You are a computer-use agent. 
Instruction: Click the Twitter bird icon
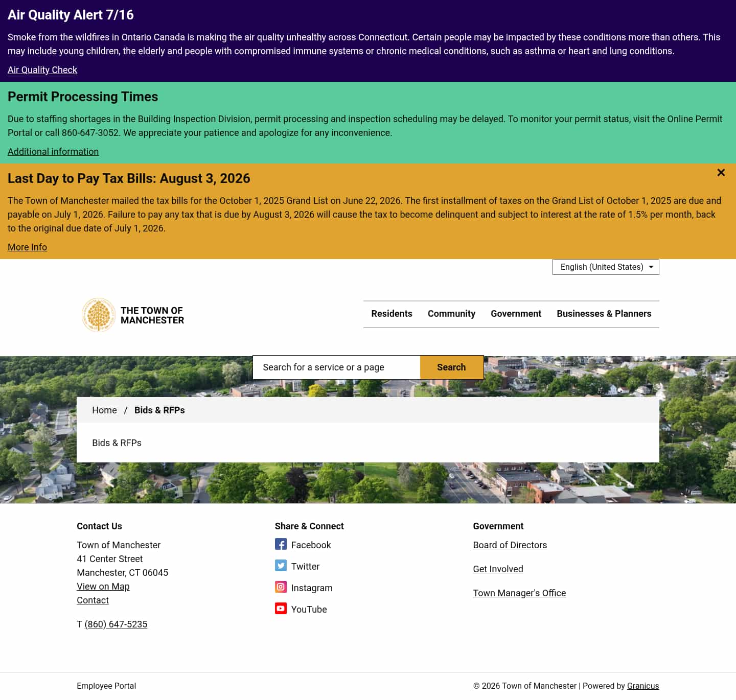pyautogui.click(x=281, y=566)
